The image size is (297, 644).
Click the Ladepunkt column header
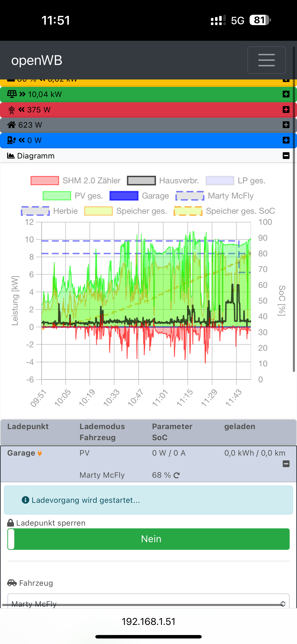tap(28, 427)
